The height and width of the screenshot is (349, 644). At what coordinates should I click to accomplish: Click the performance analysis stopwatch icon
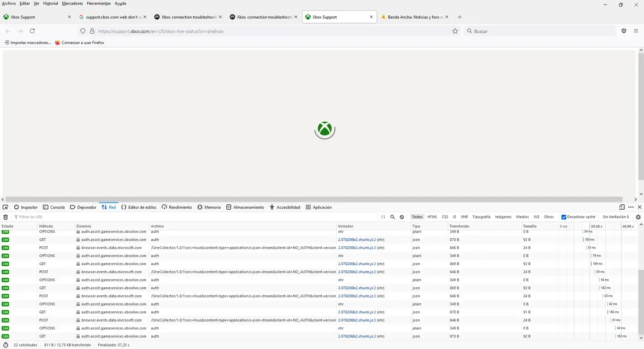[5, 345]
